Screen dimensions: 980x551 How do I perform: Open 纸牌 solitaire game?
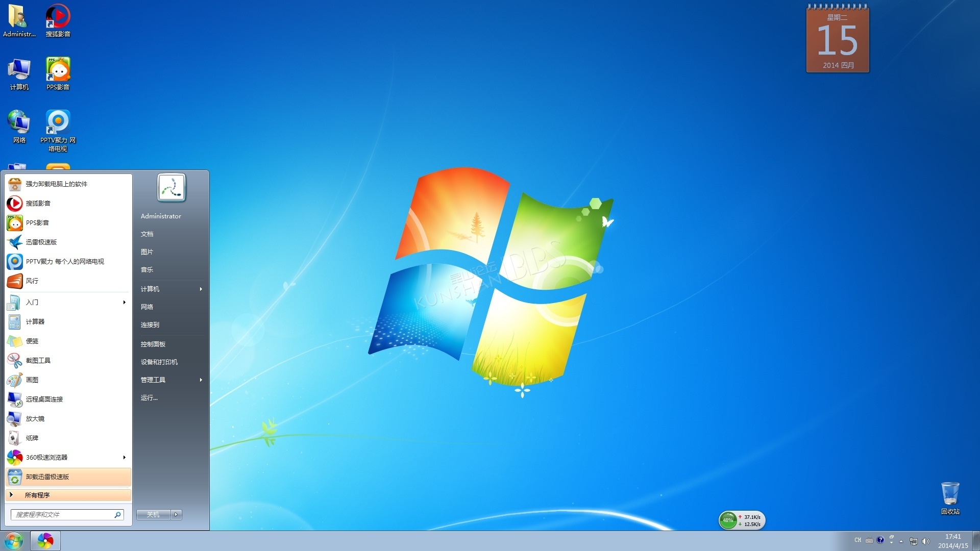68,438
